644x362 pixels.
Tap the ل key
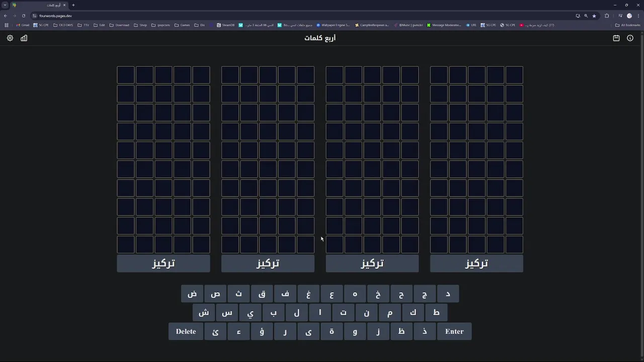[x=297, y=313]
